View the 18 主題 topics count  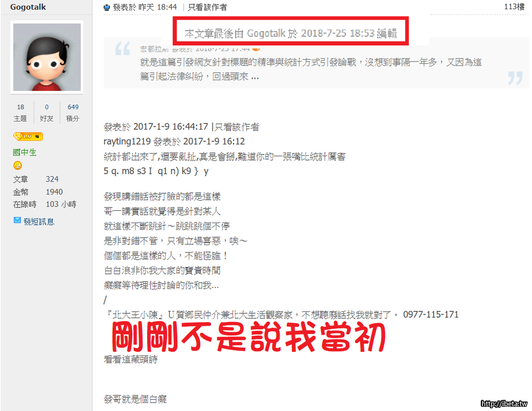[20, 112]
